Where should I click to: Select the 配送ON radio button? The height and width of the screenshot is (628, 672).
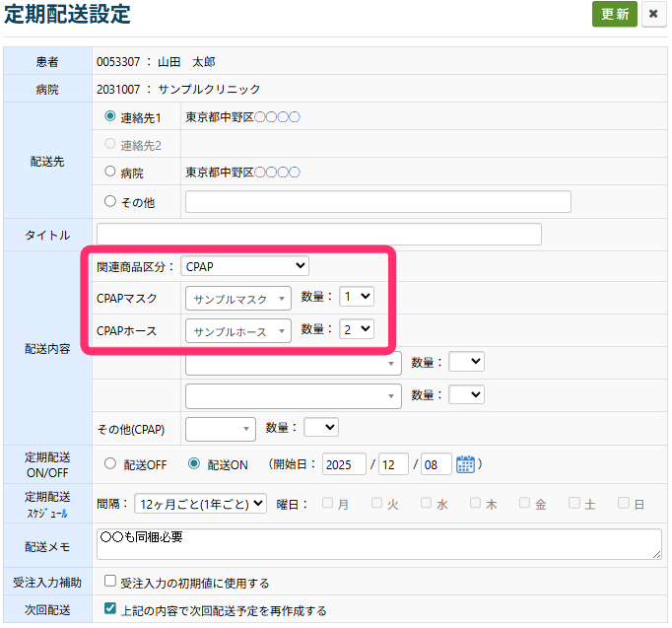[194, 463]
